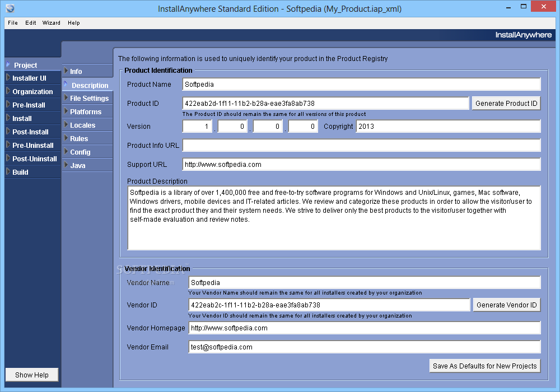Screen dimensions: 560x392
Task: Click the arrow icon beside Info
Action: click(x=66, y=71)
